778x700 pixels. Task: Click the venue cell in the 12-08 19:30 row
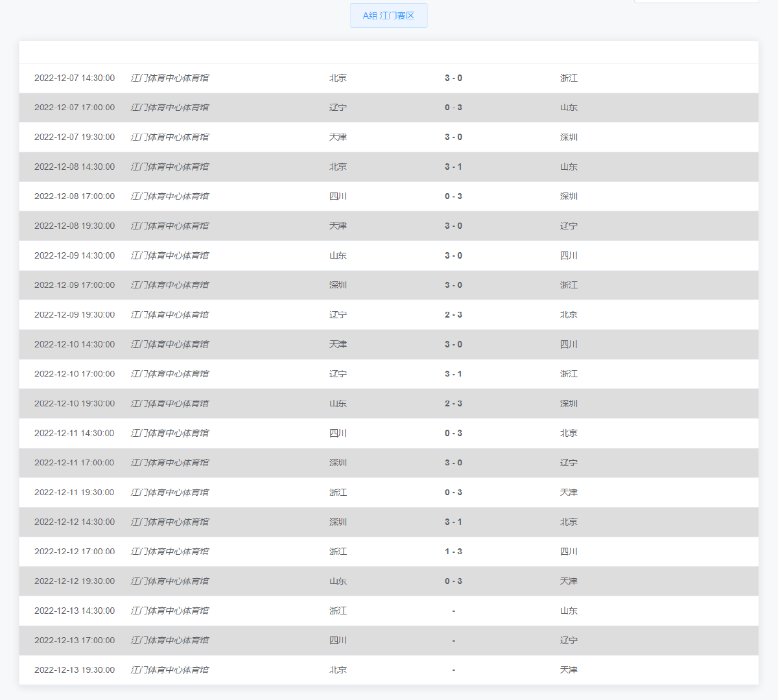point(170,226)
